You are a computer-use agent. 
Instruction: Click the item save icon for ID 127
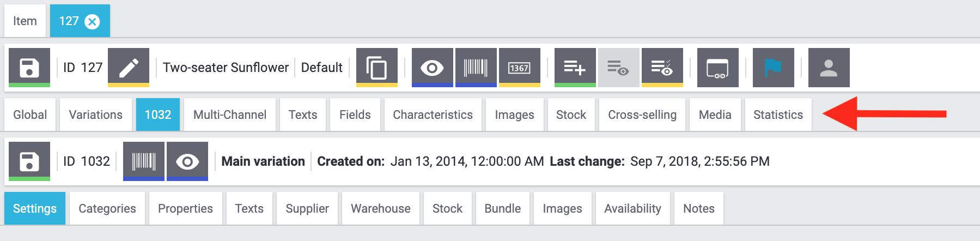pyautogui.click(x=29, y=68)
